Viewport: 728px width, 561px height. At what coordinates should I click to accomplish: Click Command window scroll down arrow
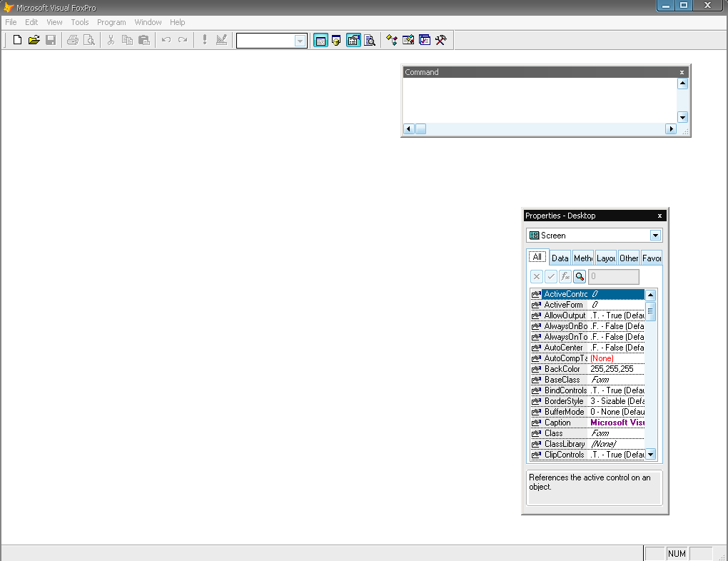[x=682, y=117]
